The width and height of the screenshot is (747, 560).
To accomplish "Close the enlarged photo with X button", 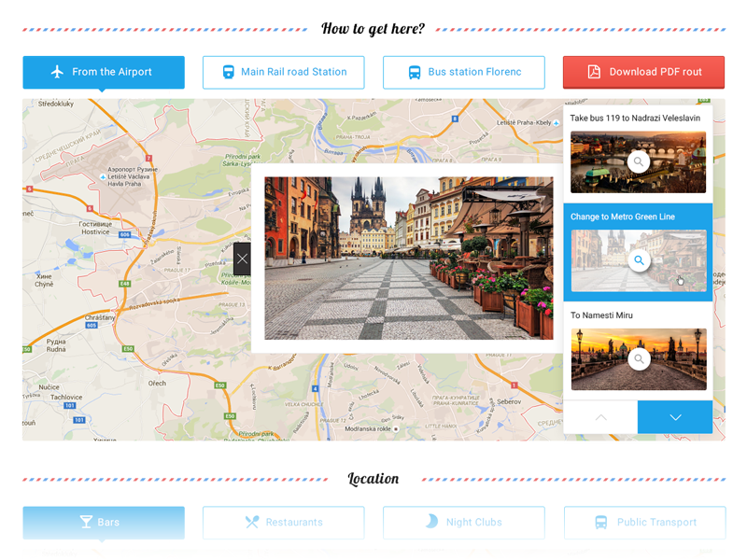I will [x=242, y=259].
